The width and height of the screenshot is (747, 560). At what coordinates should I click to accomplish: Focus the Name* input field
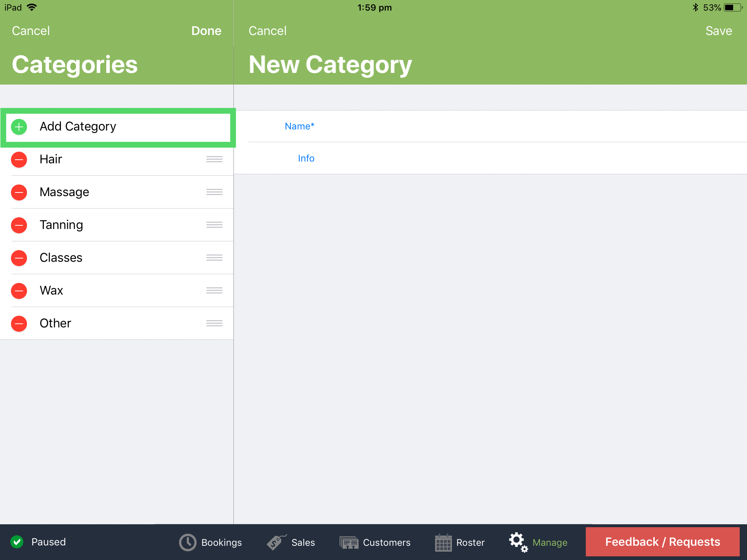click(490, 126)
